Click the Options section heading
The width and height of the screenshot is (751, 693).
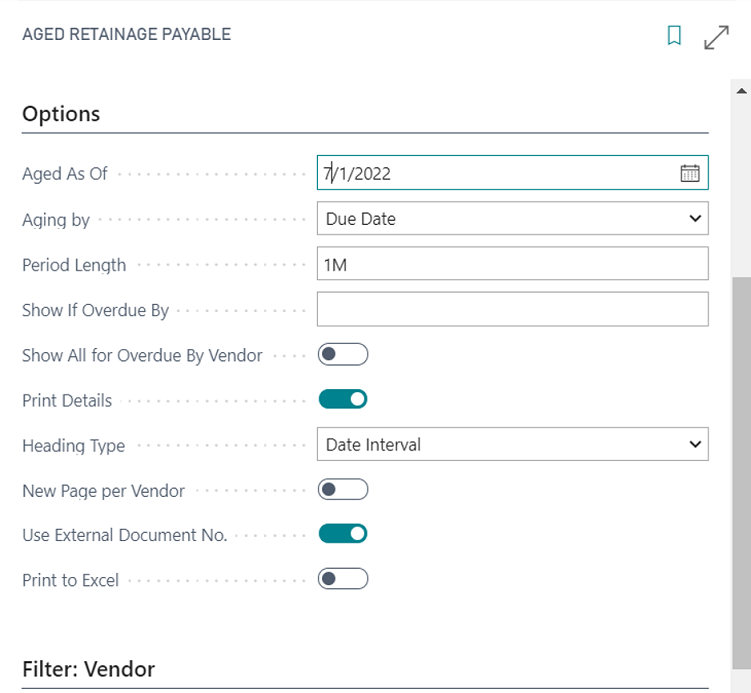61,114
